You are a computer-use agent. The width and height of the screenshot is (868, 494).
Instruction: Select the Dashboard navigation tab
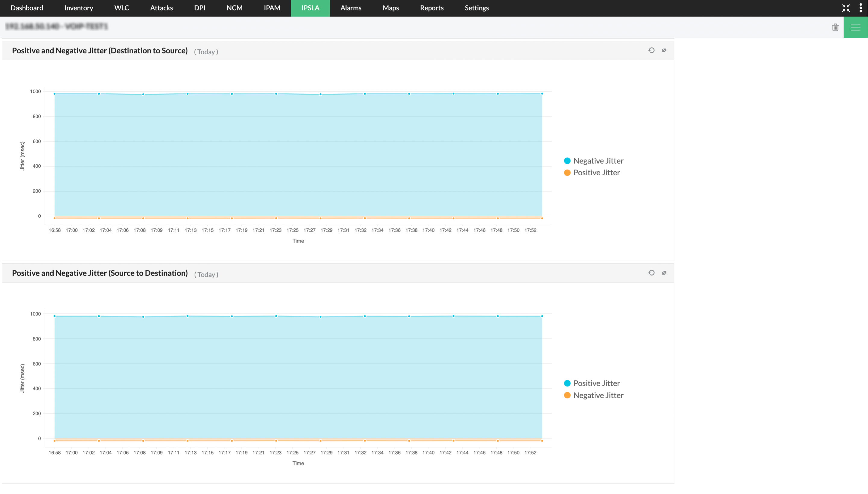coord(26,8)
